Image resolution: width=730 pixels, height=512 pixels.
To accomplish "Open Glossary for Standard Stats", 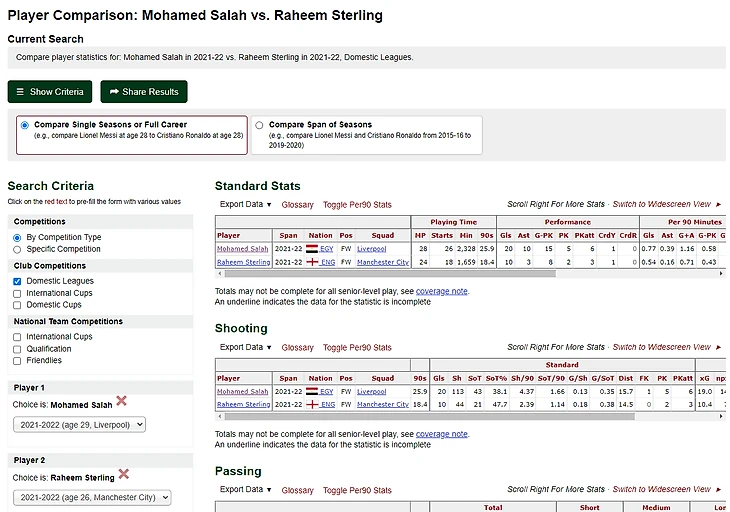I will coord(297,205).
